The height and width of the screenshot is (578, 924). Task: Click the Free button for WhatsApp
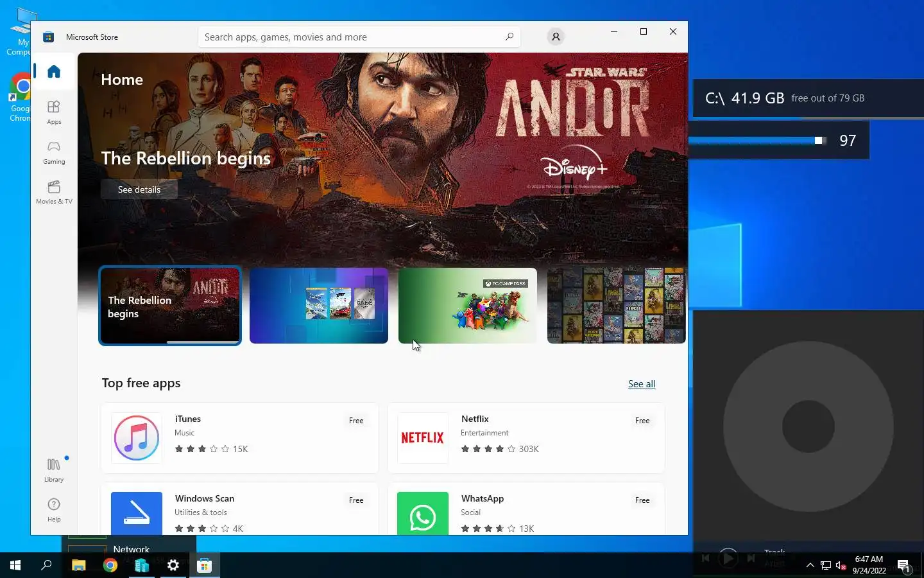(642, 500)
